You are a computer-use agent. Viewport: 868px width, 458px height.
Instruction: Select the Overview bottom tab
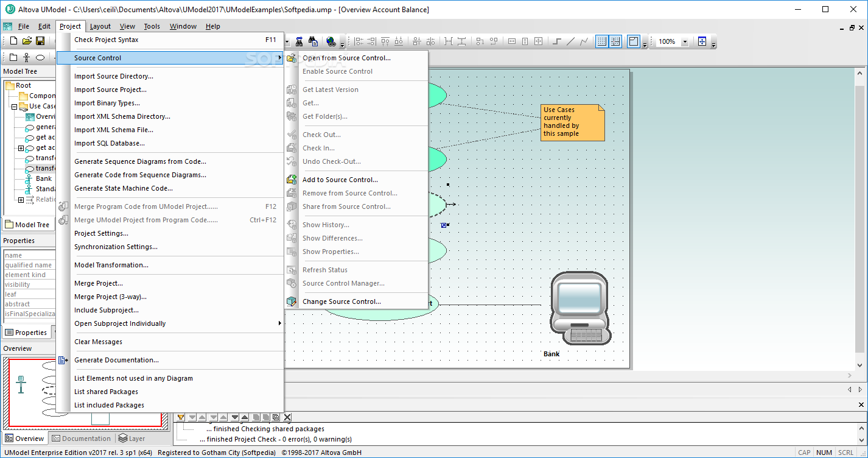pos(24,439)
